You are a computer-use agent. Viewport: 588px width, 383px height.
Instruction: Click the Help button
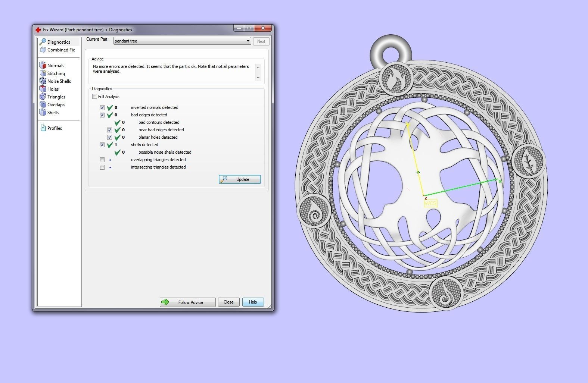pyautogui.click(x=253, y=302)
